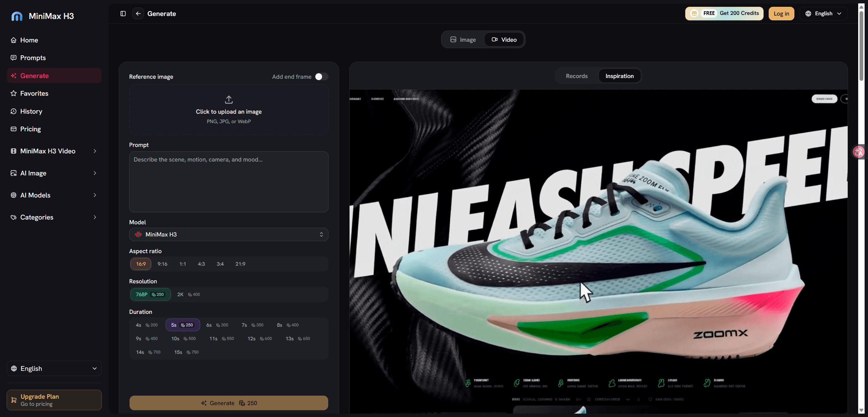
Task: Open the sneaker inspiration video thumbnail
Action: pyautogui.click(x=598, y=251)
